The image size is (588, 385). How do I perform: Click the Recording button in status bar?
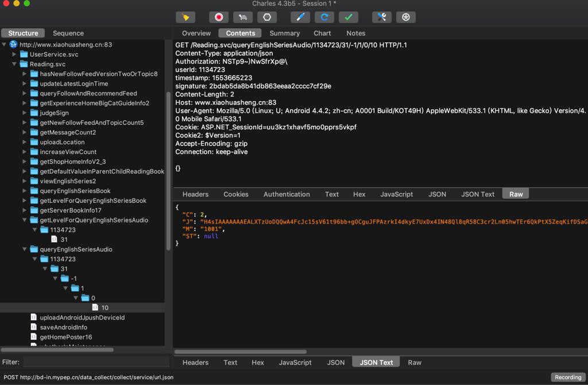pyautogui.click(x=568, y=378)
